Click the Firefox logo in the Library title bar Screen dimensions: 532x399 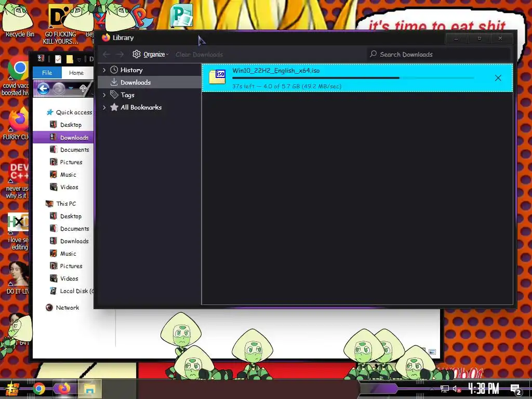click(106, 37)
